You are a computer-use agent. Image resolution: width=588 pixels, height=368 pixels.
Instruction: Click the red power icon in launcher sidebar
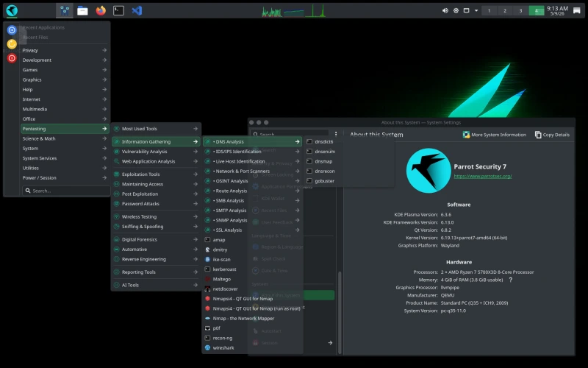[12, 58]
